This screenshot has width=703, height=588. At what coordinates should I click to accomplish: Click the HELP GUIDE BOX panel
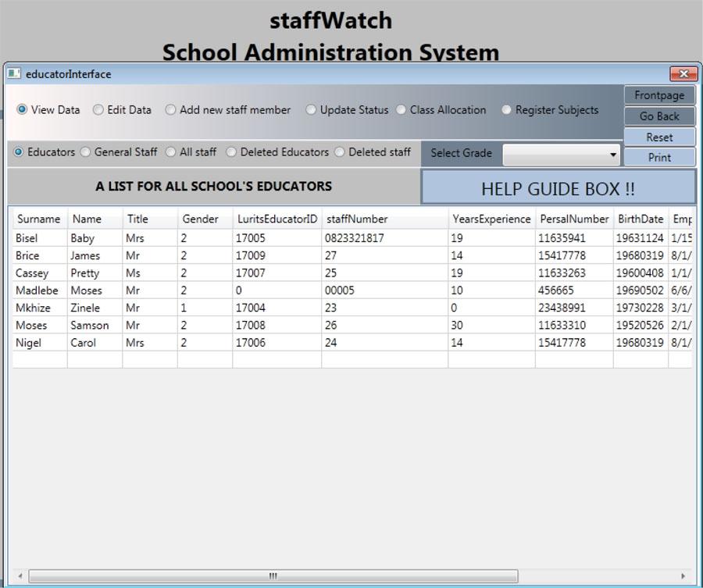pos(557,188)
